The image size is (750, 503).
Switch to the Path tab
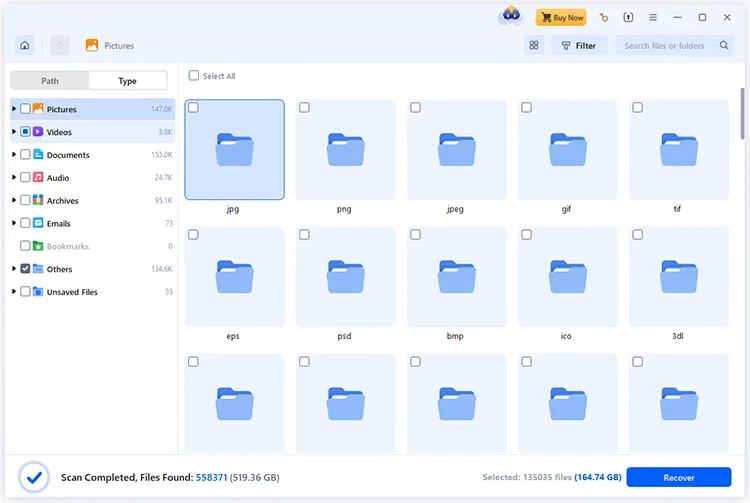click(x=50, y=81)
